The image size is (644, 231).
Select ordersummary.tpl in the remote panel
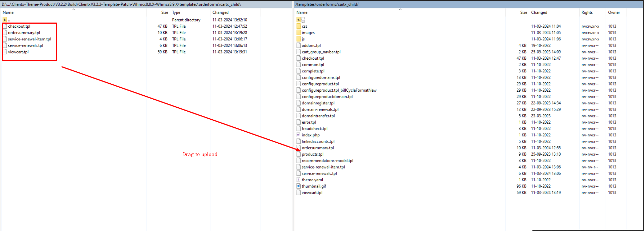(318, 148)
